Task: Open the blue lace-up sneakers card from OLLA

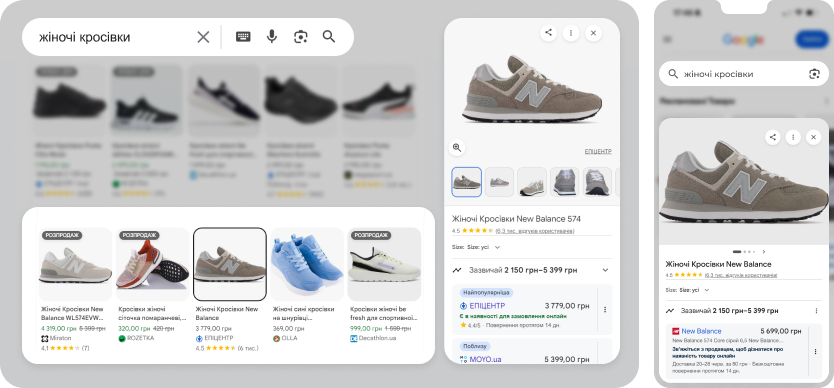Action: click(307, 285)
